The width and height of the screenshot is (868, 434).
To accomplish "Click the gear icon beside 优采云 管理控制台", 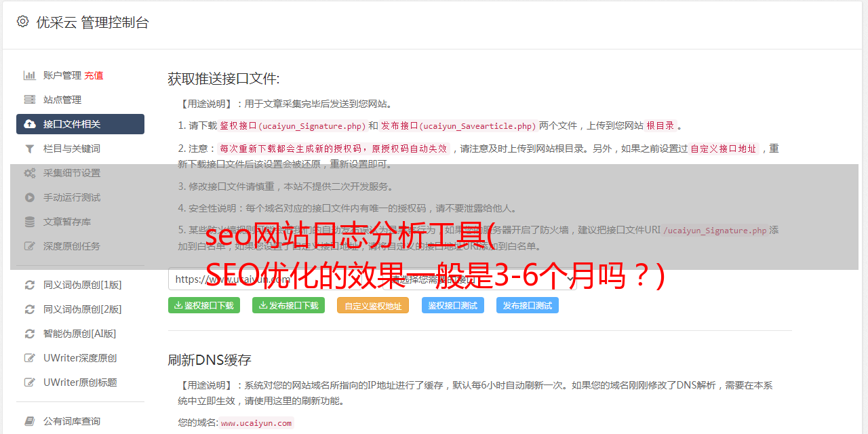I will [23, 22].
